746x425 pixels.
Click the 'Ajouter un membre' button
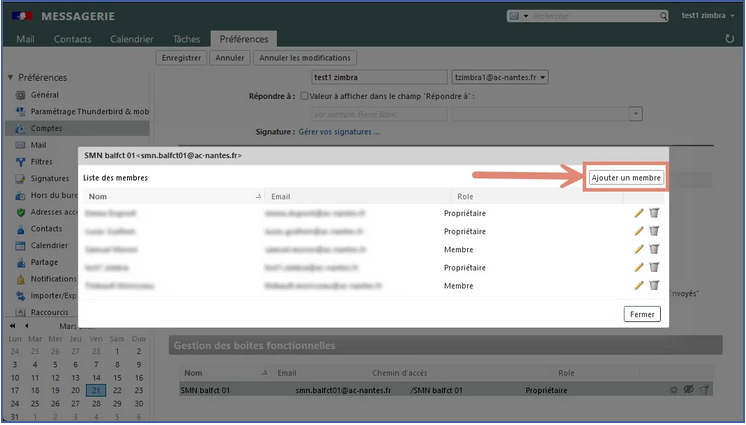[x=626, y=177]
